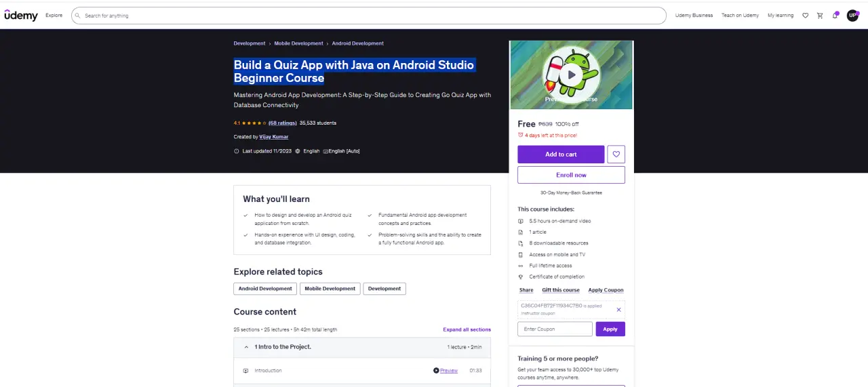
Task: Click the Apply Coupon link
Action: click(x=606, y=290)
